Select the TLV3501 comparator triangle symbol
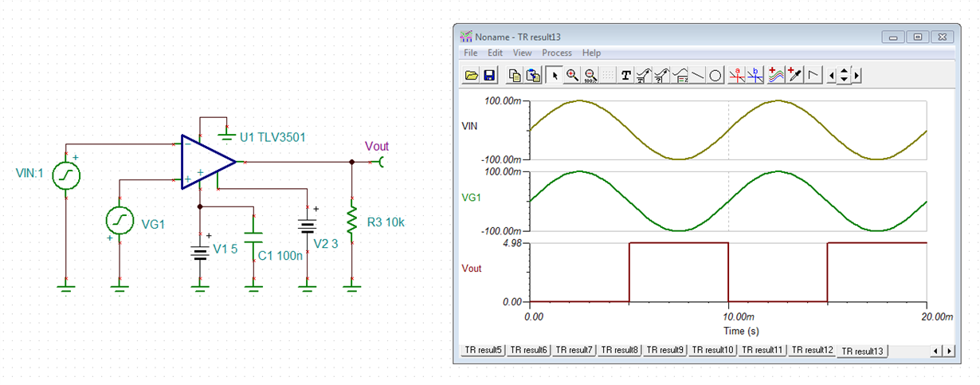Viewport: 980px width, 385px height. click(208, 162)
